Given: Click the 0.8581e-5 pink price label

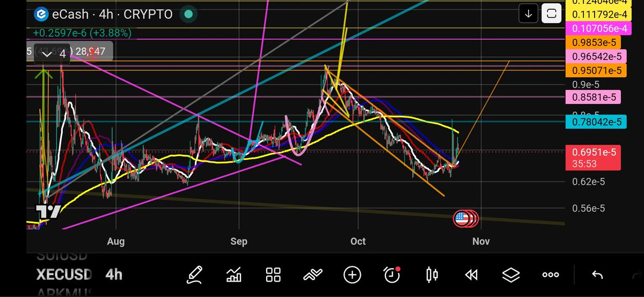Looking at the screenshot, I should point(593,97).
